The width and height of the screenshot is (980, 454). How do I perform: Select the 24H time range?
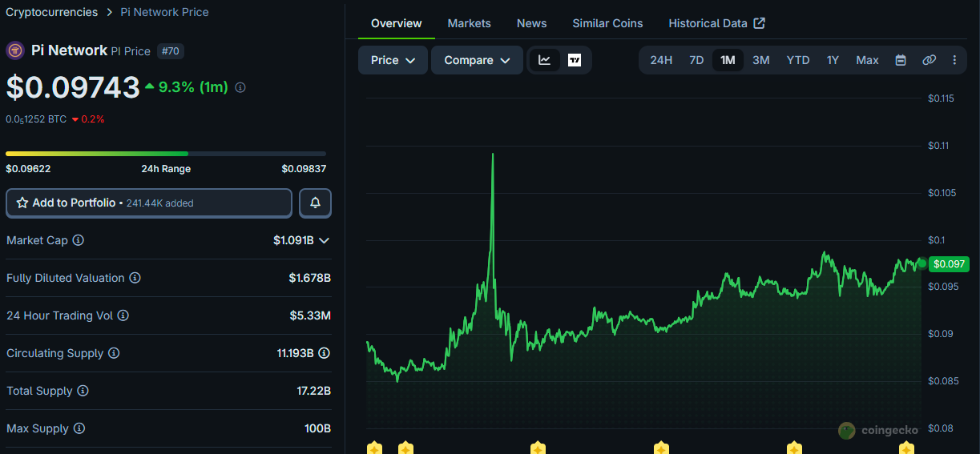[661, 60]
